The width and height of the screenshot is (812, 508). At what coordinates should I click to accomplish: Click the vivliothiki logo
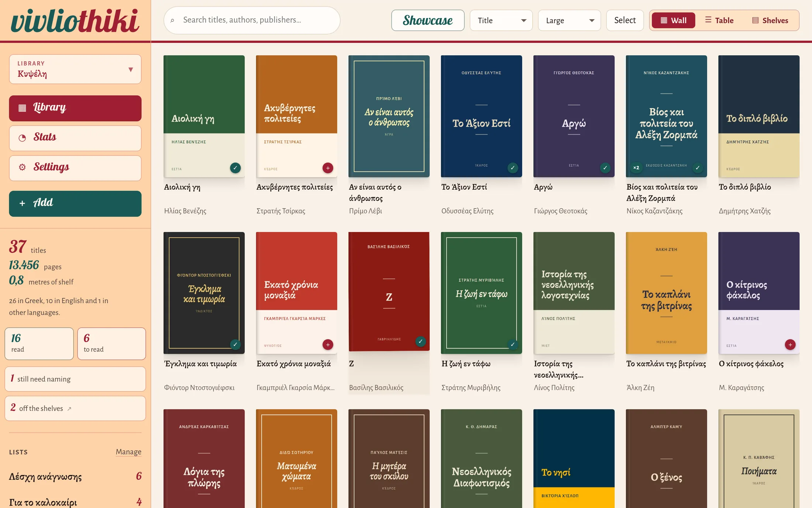[x=75, y=21]
